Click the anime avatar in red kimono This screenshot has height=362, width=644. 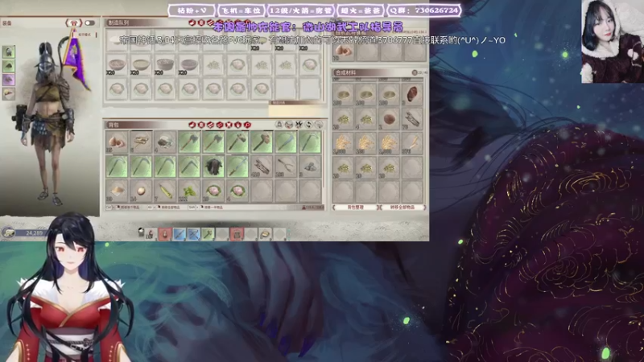(70, 287)
